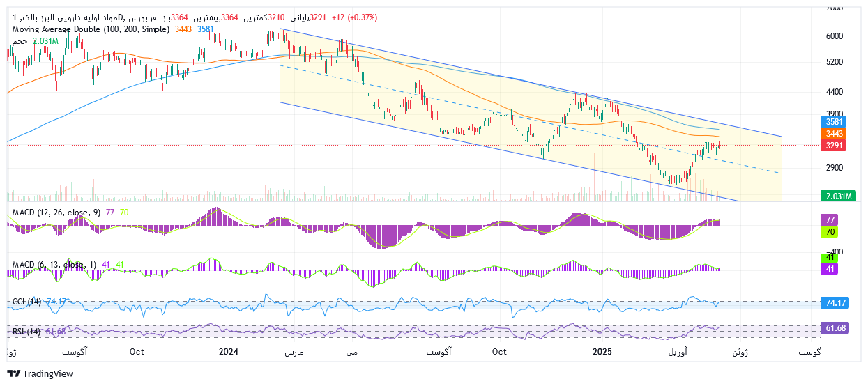Click the TradingView logo icon

[x=13, y=374]
